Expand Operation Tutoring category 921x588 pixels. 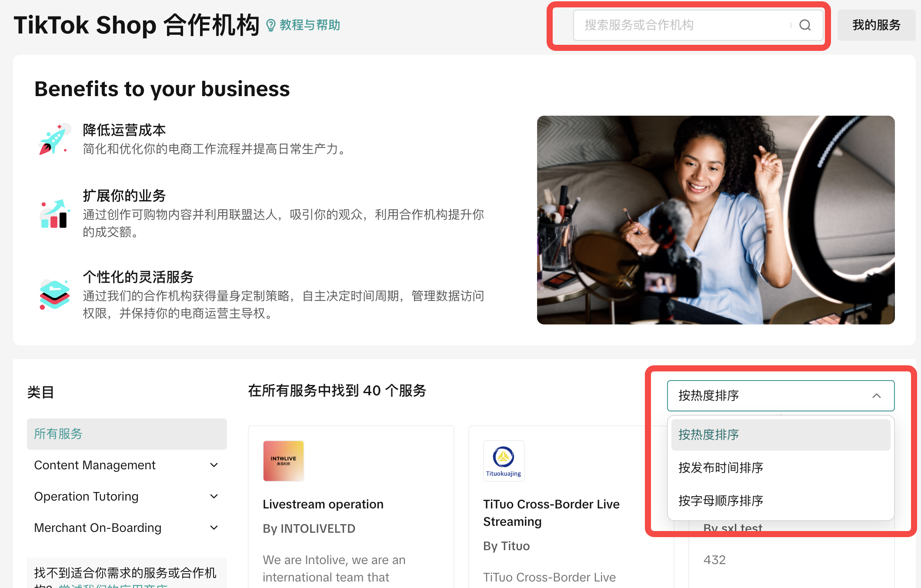(214, 497)
